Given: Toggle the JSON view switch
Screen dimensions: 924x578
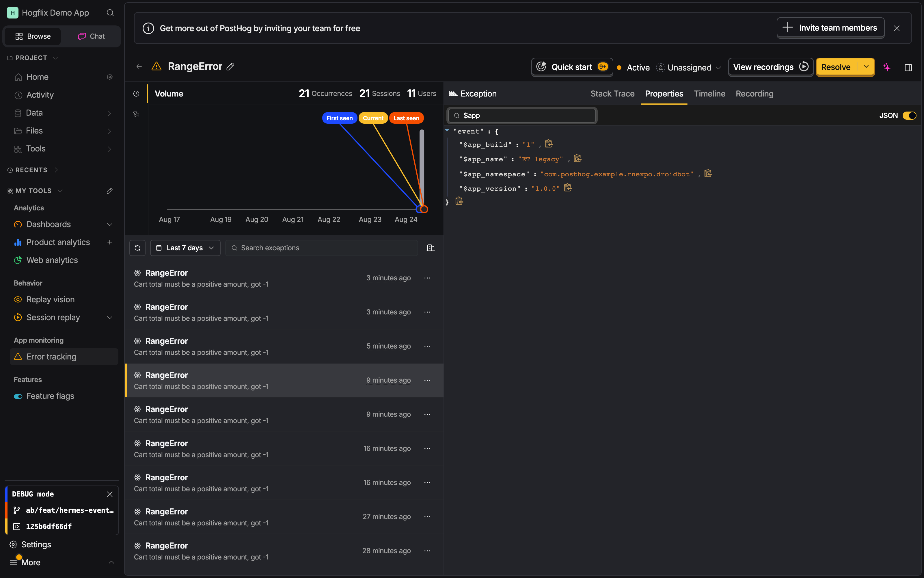Looking at the screenshot, I should 909,115.
